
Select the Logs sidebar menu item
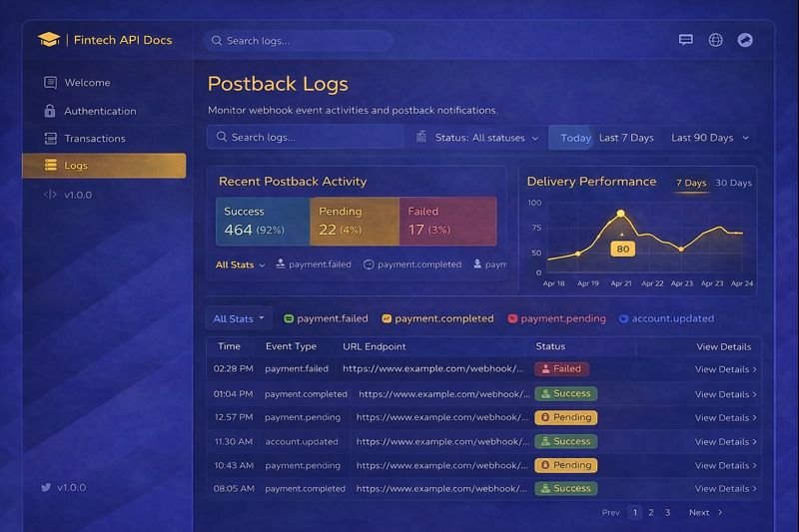tap(104, 166)
